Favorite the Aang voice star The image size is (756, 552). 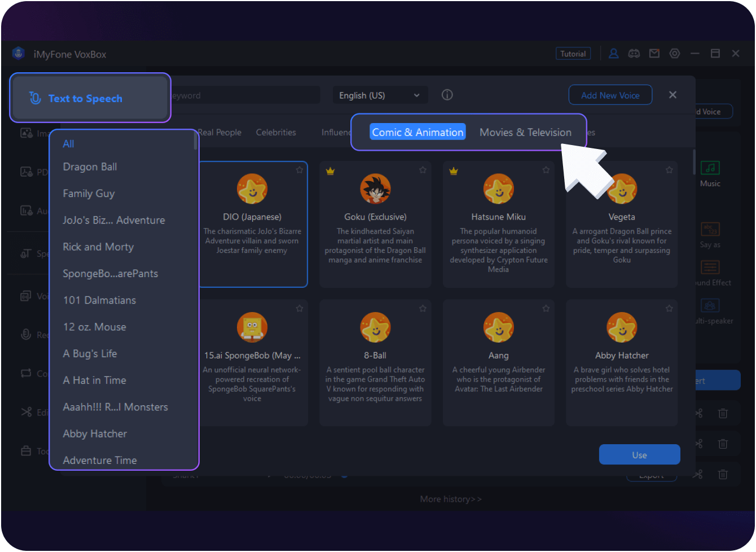pyautogui.click(x=546, y=308)
